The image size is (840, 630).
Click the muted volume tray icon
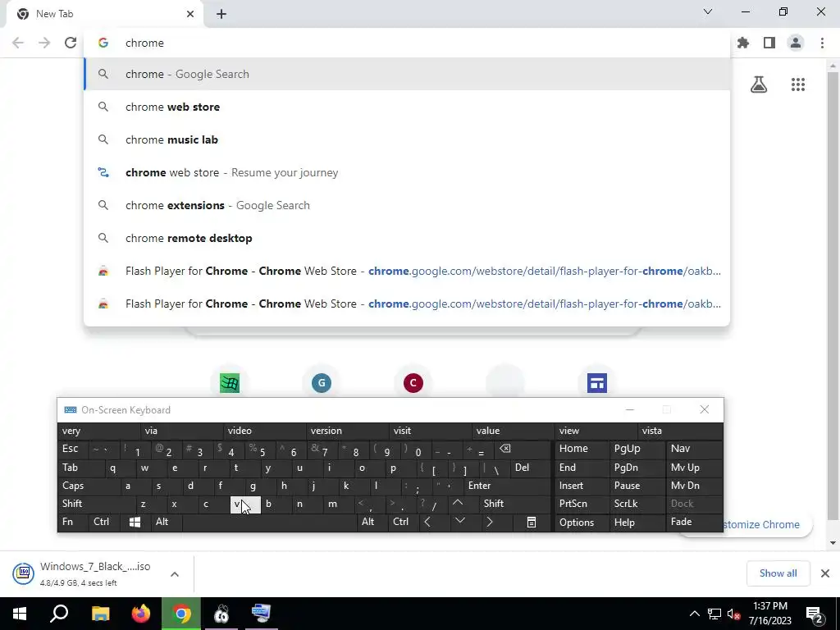pos(733,614)
